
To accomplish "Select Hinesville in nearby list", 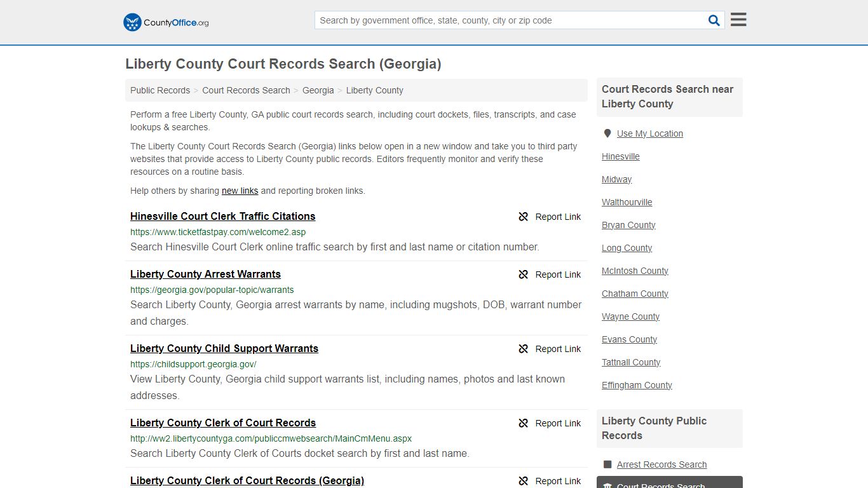I will point(621,156).
